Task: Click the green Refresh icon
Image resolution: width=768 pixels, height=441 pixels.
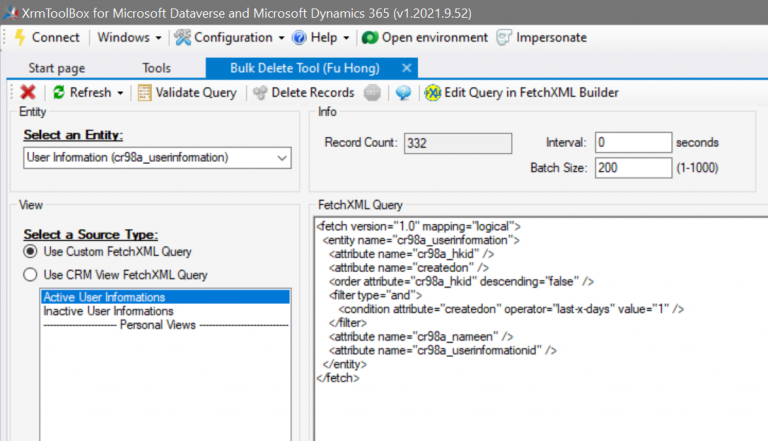Action: point(59,92)
